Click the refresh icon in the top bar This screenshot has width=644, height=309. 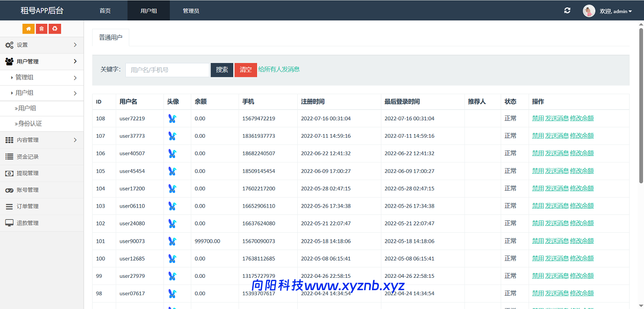[567, 10]
